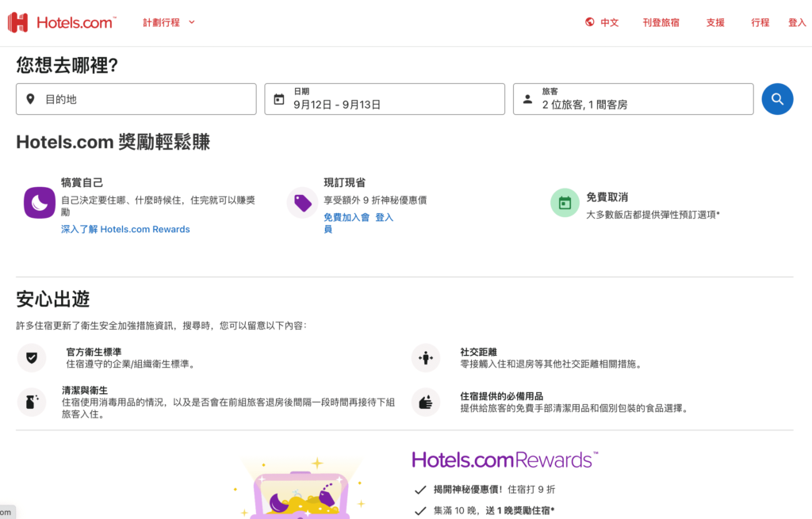Click 深入了解 Hotels.com Rewards link
This screenshot has height=519, width=812.
coord(125,229)
